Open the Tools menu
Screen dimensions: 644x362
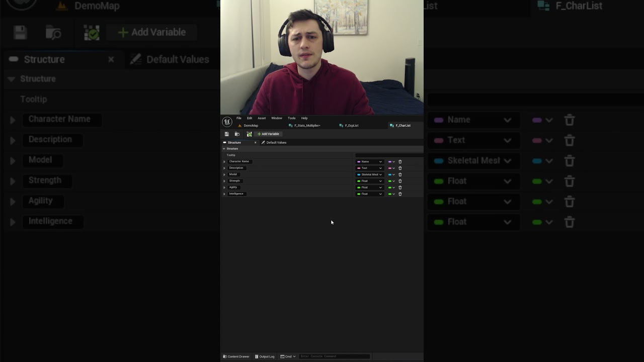click(x=292, y=118)
